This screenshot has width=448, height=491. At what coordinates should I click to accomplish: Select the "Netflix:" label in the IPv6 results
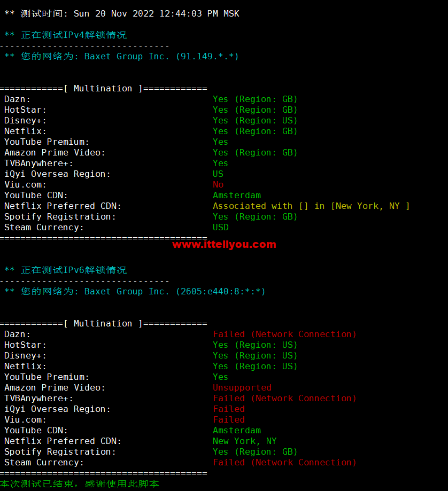coord(25,367)
